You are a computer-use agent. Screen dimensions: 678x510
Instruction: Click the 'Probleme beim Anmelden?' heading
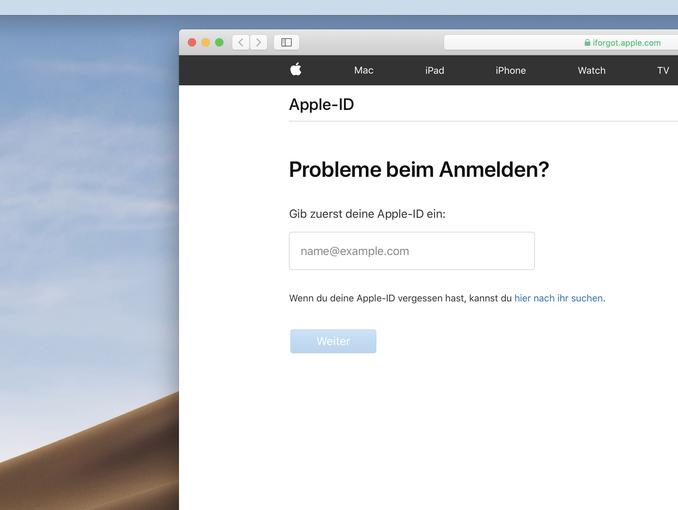[x=419, y=169]
